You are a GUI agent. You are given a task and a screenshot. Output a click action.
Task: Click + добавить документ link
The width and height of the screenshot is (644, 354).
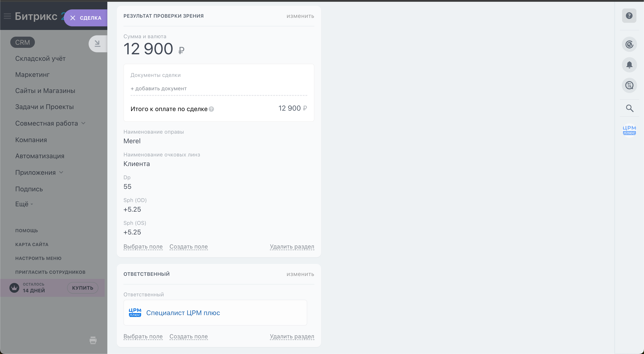(159, 88)
